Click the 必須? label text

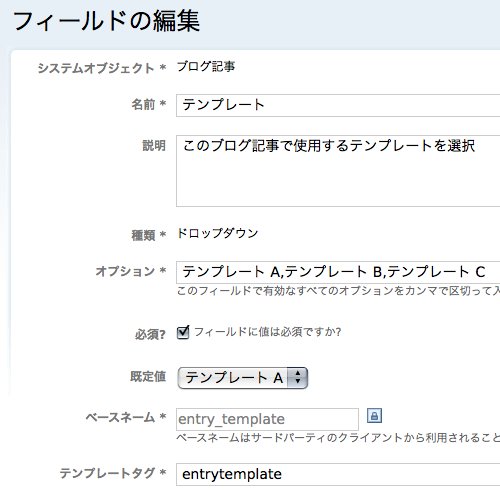point(150,334)
